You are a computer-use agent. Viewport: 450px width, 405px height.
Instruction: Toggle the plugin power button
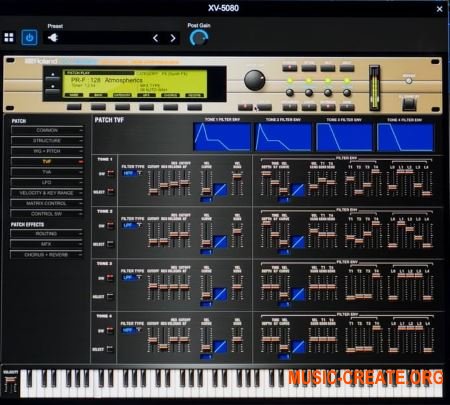point(29,37)
